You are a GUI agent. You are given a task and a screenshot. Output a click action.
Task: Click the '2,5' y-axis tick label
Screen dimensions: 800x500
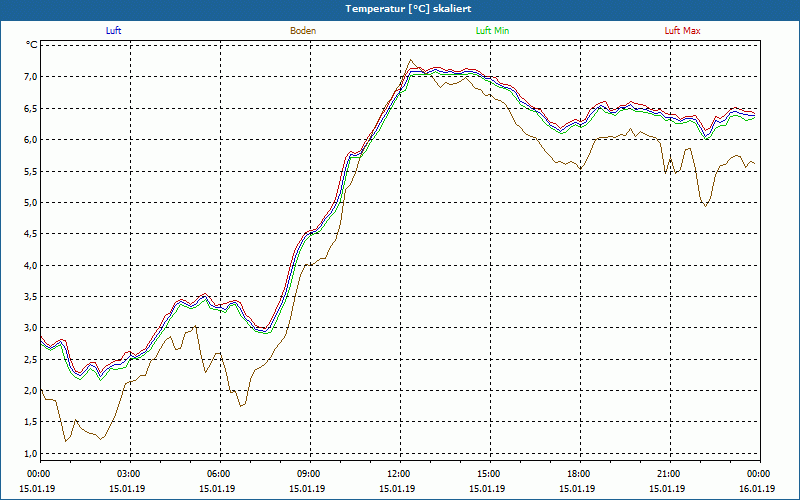pyautogui.click(x=31, y=359)
